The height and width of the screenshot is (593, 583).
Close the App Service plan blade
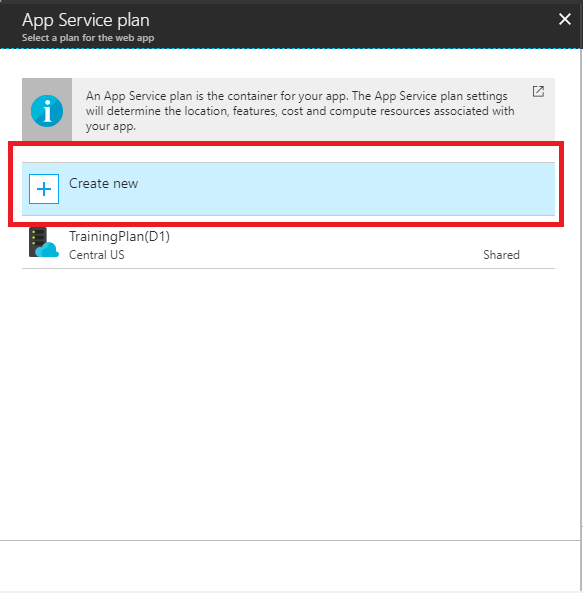coord(564,19)
